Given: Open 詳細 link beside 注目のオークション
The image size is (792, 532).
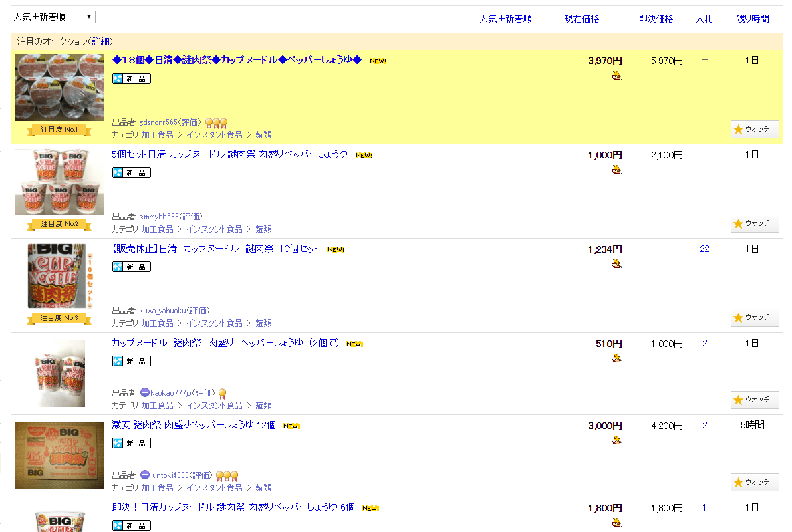Looking at the screenshot, I should (x=102, y=41).
